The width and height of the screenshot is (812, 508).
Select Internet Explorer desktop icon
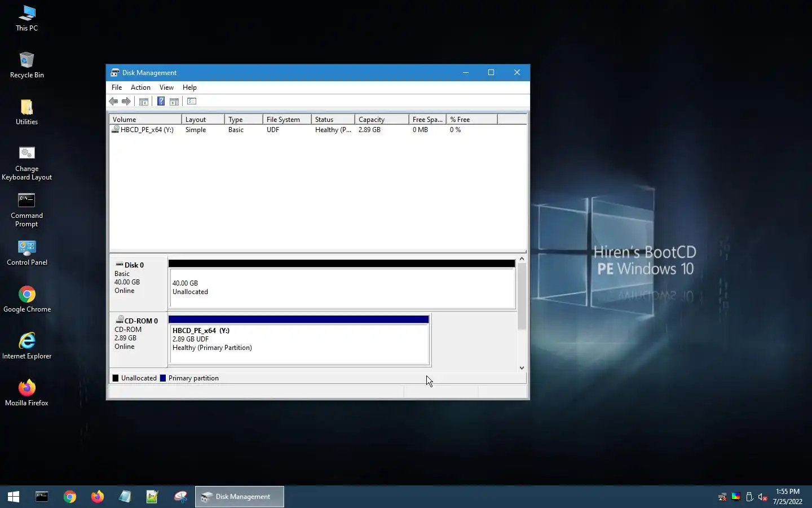tap(27, 346)
